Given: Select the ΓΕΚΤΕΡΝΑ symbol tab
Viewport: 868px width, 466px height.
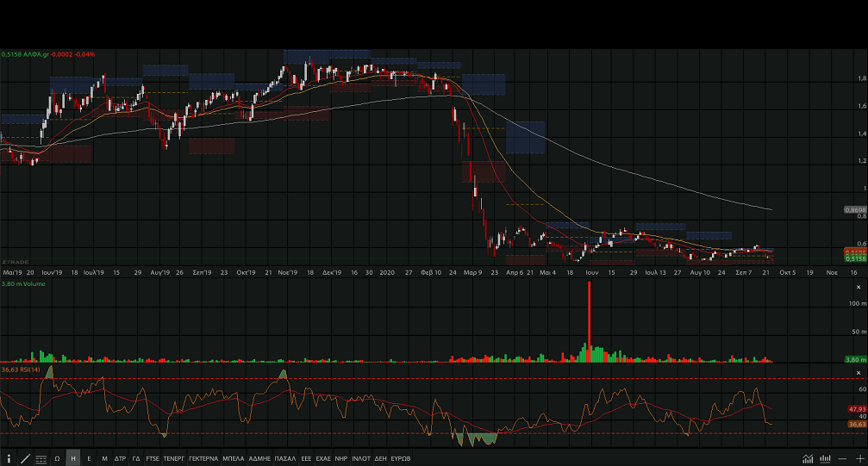Looking at the screenshot, I should click(203, 458).
